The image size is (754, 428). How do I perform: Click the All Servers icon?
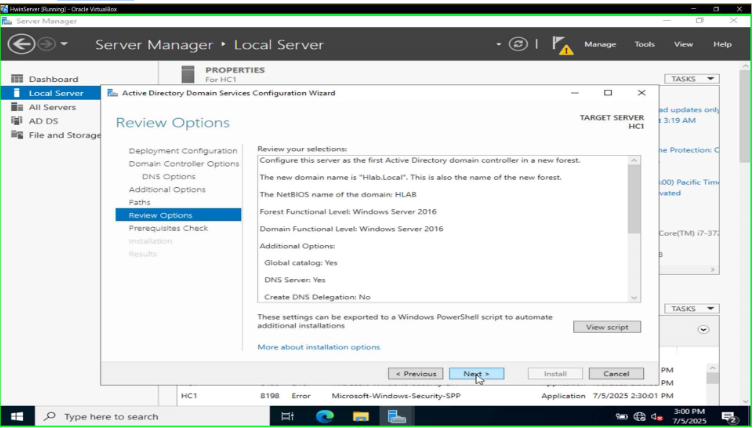(17, 107)
